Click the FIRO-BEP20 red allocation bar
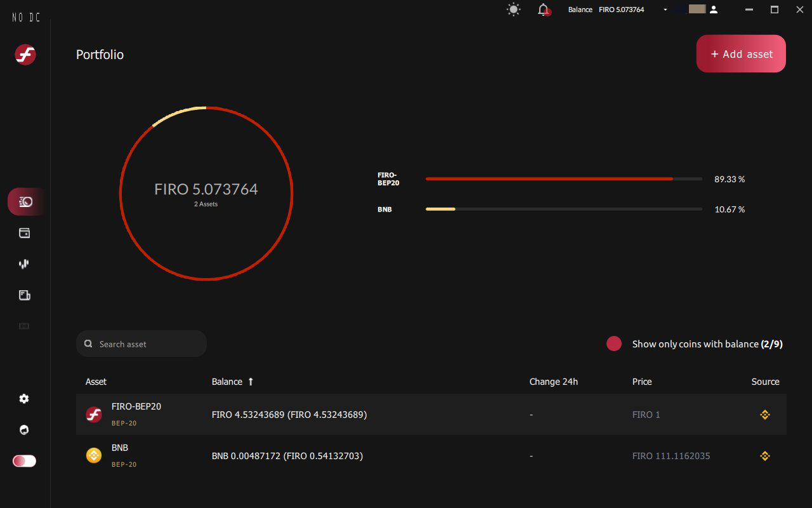Image resolution: width=812 pixels, height=508 pixels. (549, 179)
